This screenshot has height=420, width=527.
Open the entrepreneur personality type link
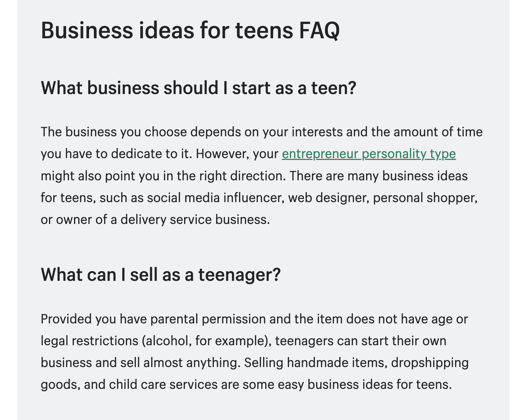[x=369, y=154]
